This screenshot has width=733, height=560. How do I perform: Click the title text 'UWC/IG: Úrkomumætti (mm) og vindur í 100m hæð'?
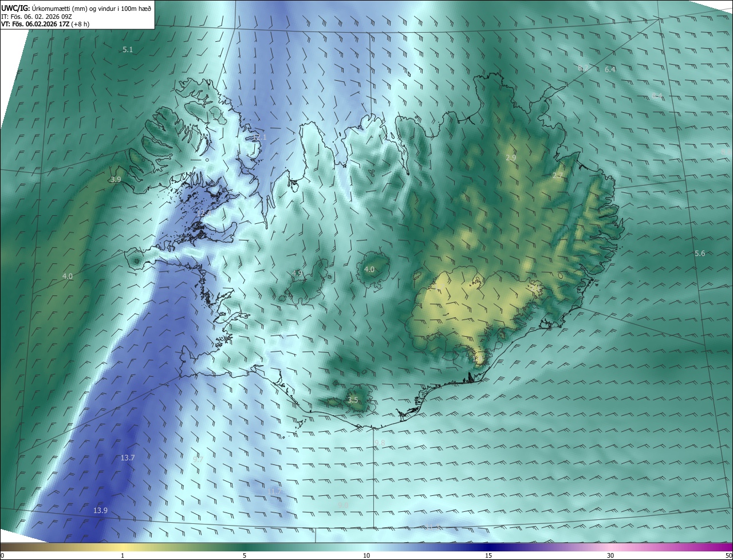pyautogui.click(x=76, y=8)
